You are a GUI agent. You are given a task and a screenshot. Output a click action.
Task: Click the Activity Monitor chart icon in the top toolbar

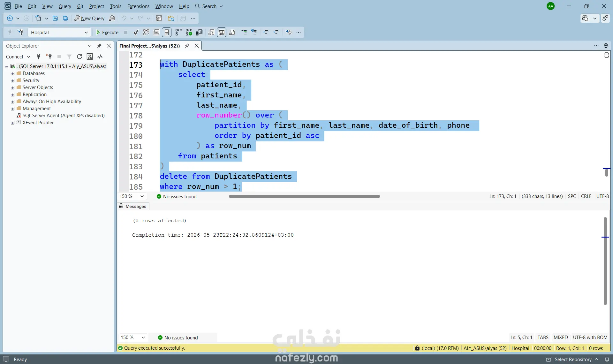point(159,19)
